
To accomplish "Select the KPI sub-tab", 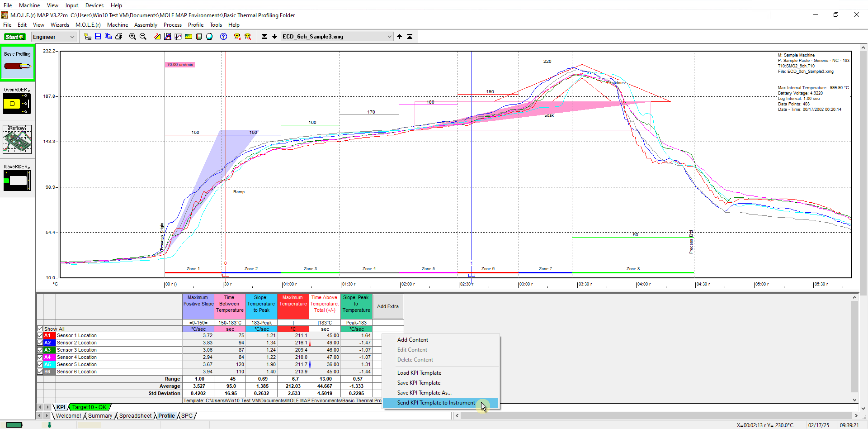I will pos(61,407).
